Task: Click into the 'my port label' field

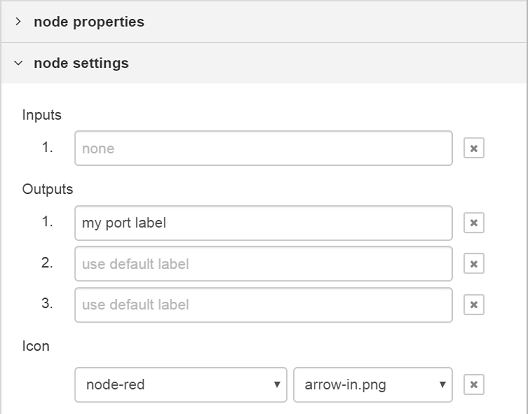Action: point(263,223)
